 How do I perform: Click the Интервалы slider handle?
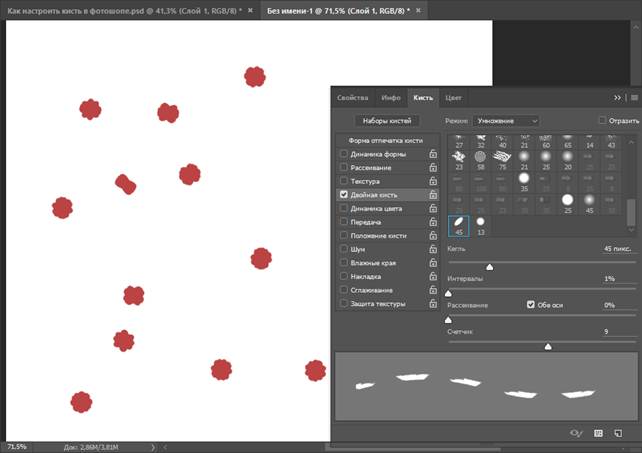tap(448, 294)
